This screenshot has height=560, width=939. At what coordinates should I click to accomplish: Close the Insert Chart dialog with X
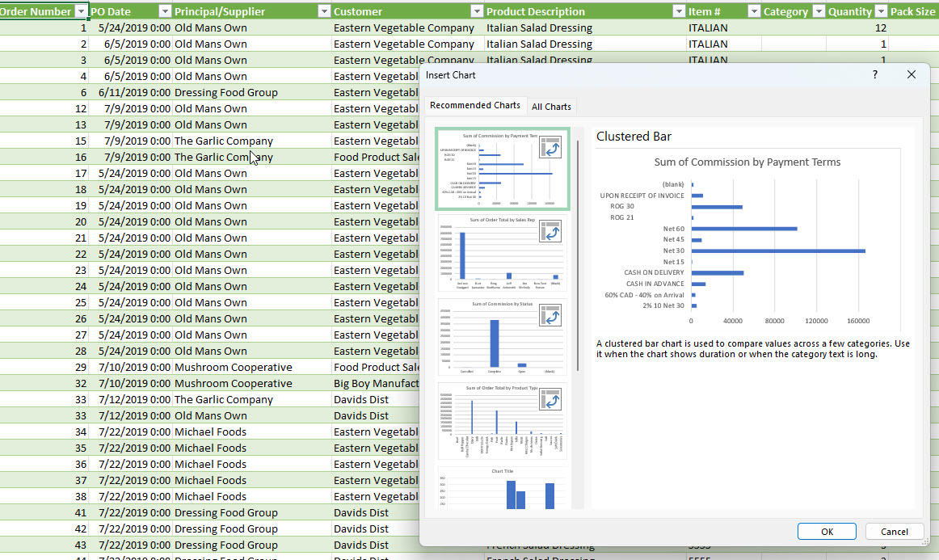pos(912,74)
